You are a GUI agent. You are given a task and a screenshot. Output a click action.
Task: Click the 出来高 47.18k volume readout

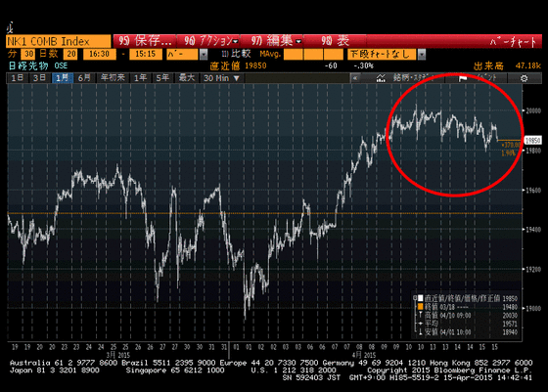tap(507, 65)
